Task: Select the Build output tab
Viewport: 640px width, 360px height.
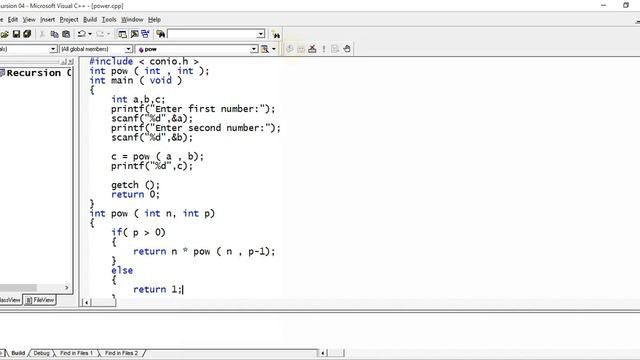Action: click(x=18, y=353)
